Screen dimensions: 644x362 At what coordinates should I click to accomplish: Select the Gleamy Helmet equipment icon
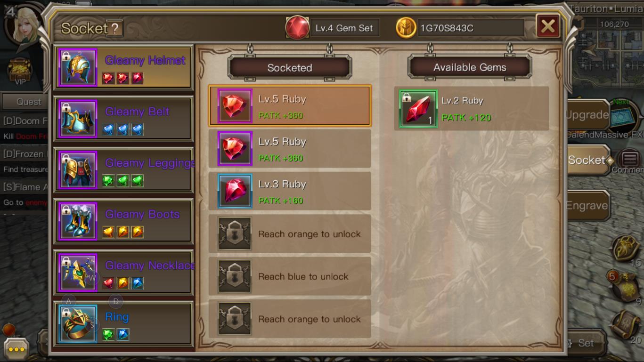point(78,67)
